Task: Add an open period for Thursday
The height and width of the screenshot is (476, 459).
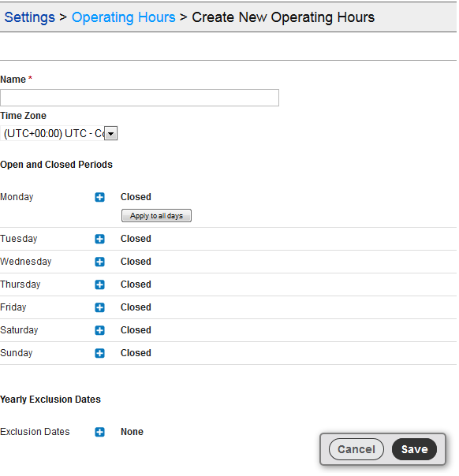Action: point(99,284)
